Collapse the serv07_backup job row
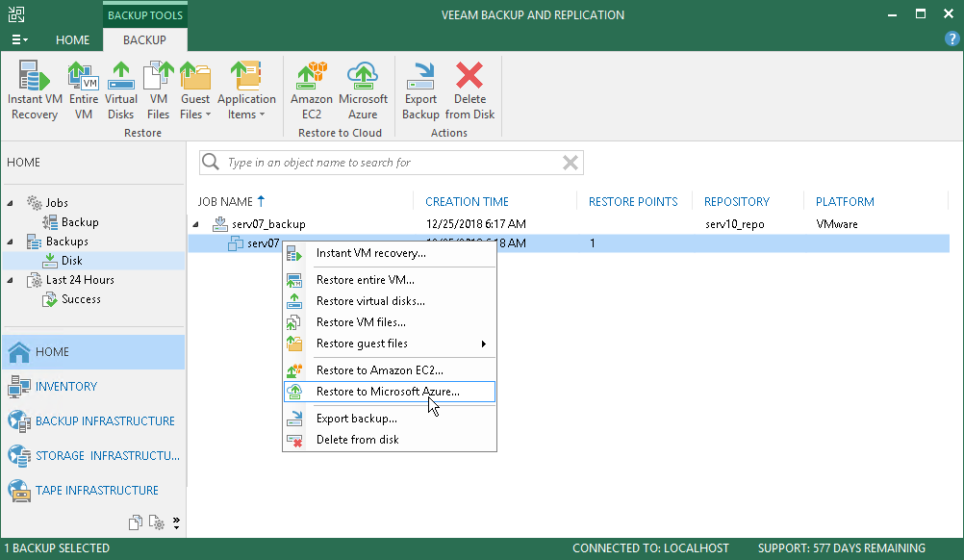The image size is (964, 560). 196,224
